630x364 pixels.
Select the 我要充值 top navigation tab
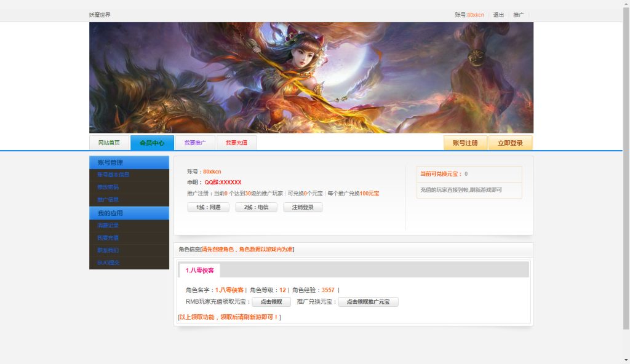(238, 141)
